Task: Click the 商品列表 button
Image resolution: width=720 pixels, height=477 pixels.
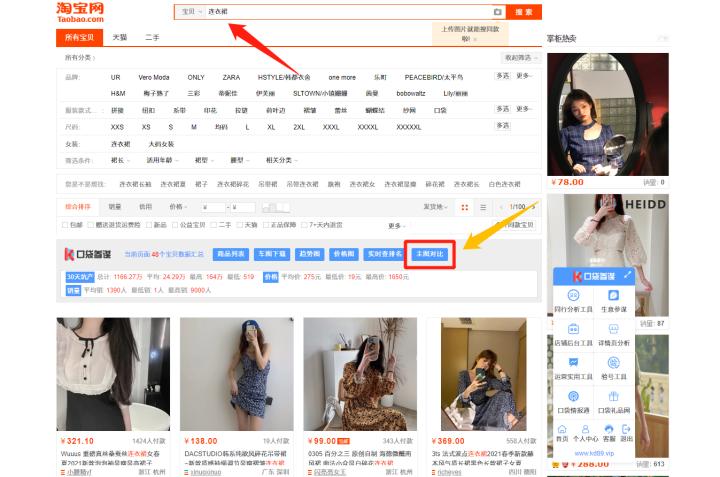Action: point(231,254)
